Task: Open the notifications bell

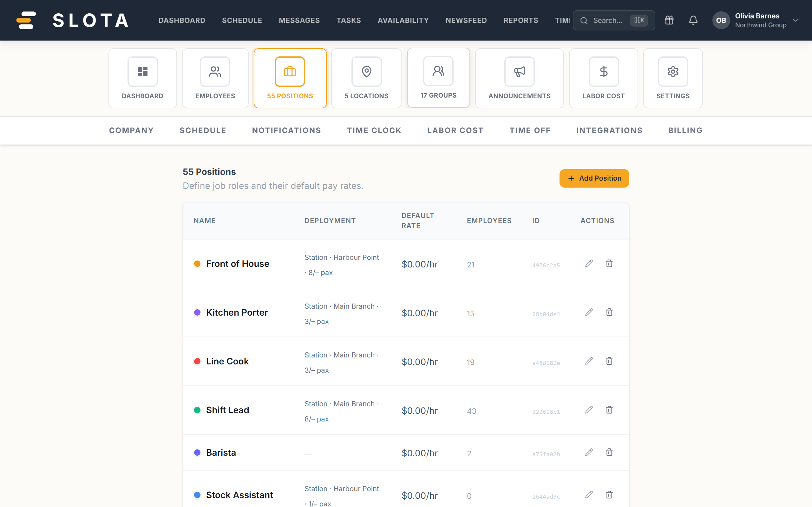Action: coord(693,20)
